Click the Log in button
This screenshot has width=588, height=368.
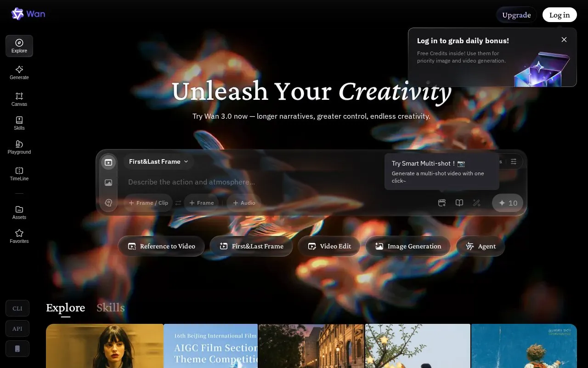[560, 15]
